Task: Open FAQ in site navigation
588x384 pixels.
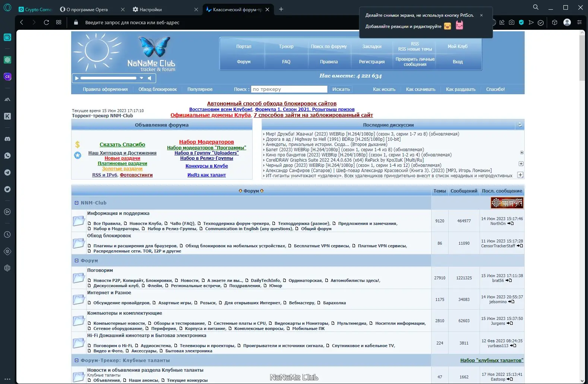Action: pos(286,62)
